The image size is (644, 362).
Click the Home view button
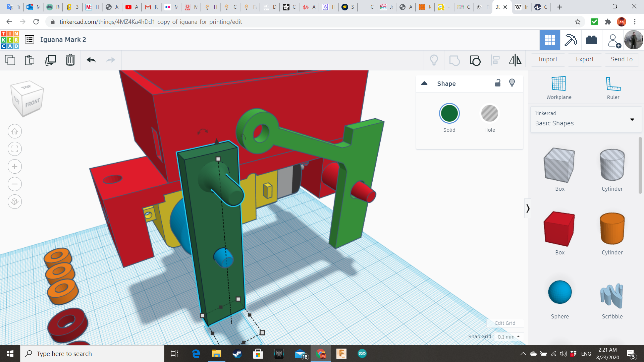[x=15, y=131]
